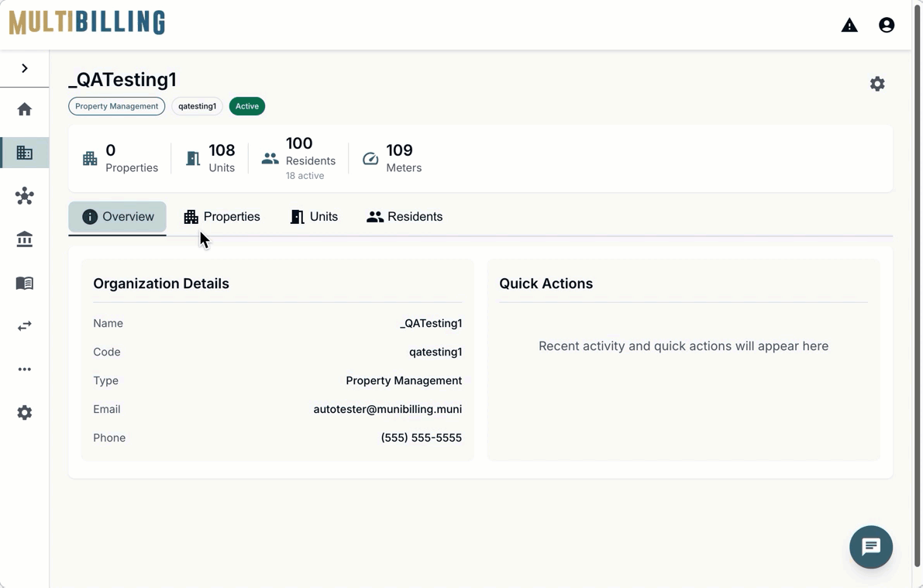Click the network hub icon in sidebar

pyautogui.click(x=25, y=196)
